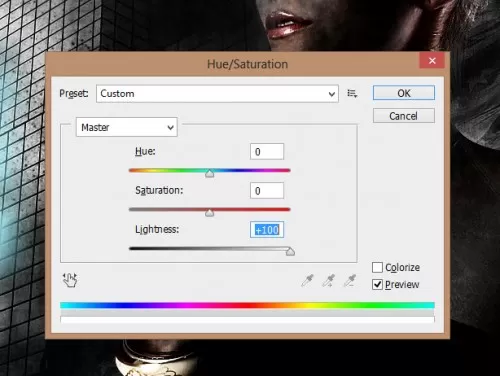This screenshot has height=376, width=500.
Task: Open the Preset dropdown showing Custom
Action: (x=217, y=94)
